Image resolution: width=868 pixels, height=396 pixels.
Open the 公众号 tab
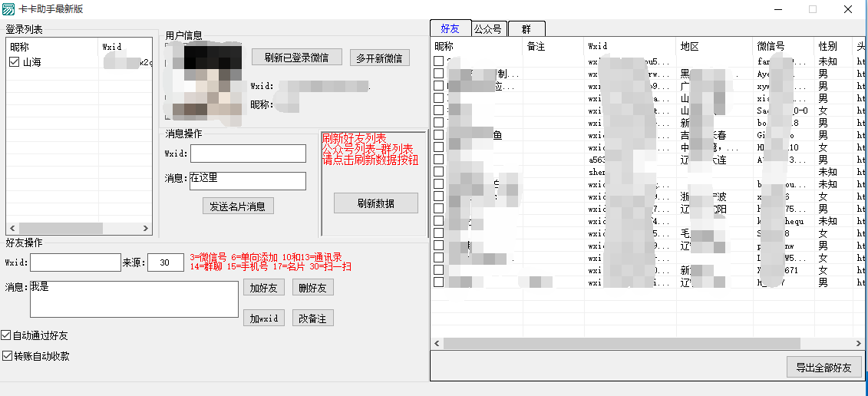coord(488,29)
